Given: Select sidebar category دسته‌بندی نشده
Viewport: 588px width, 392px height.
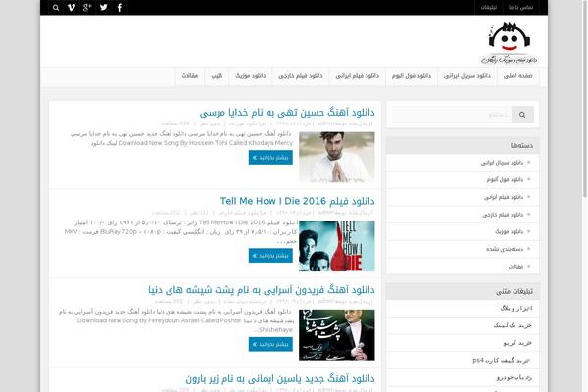Looking at the screenshot, I should click(505, 249).
